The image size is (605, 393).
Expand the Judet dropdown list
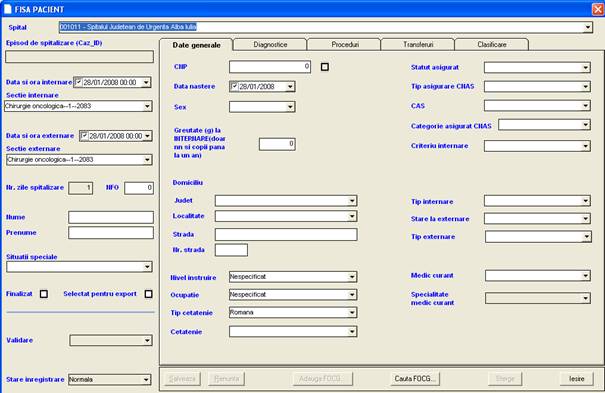pos(352,201)
